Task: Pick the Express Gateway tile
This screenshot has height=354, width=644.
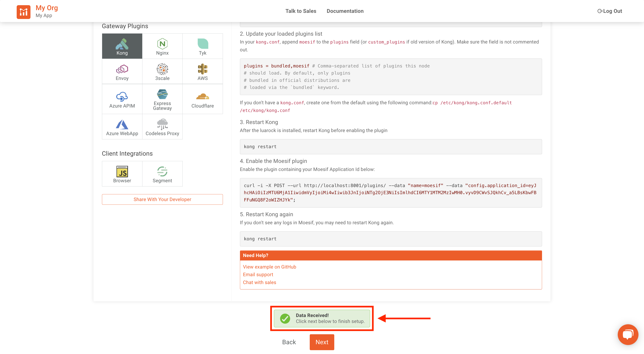Action: pos(162,99)
